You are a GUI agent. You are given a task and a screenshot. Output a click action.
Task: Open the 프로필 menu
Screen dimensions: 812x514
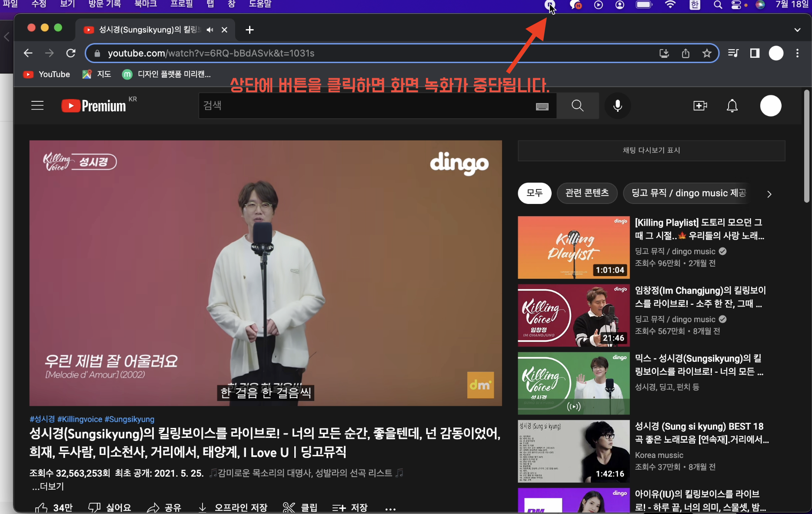click(181, 4)
